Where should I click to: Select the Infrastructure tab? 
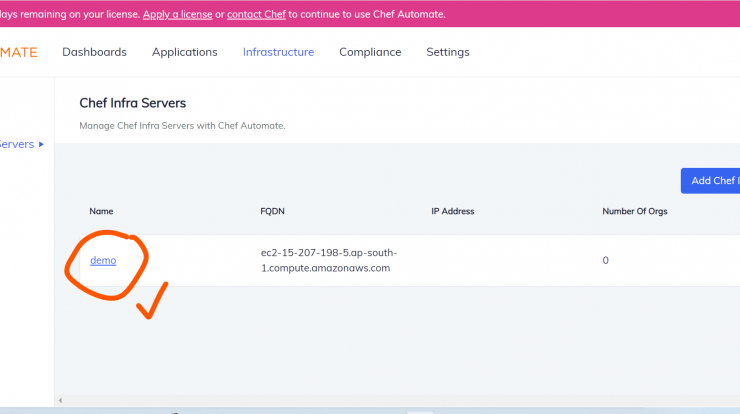[x=278, y=52]
